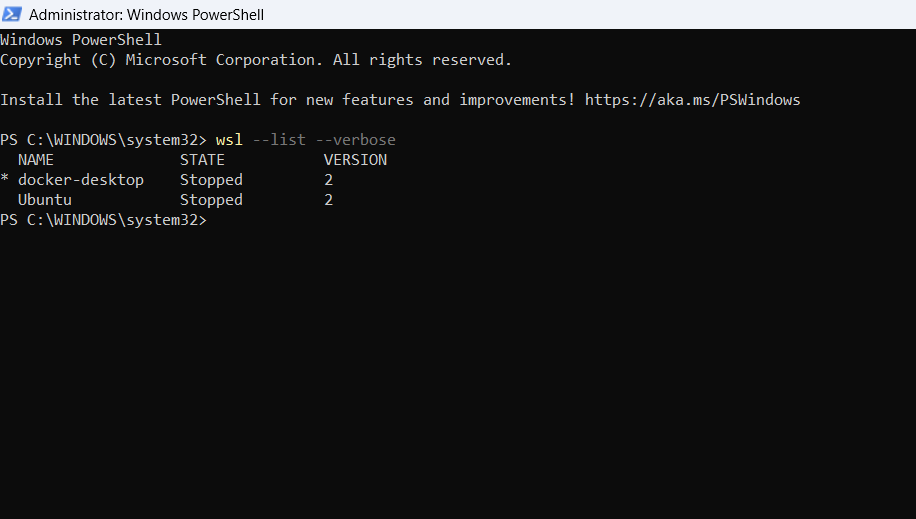The height and width of the screenshot is (519, 916).
Task: Click the PowerShell icon in title bar
Action: pos(13,15)
